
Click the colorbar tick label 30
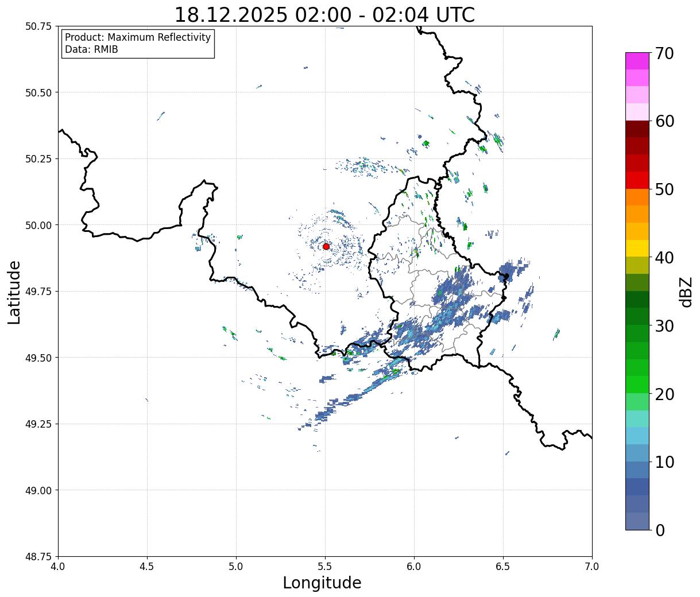tap(664, 325)
